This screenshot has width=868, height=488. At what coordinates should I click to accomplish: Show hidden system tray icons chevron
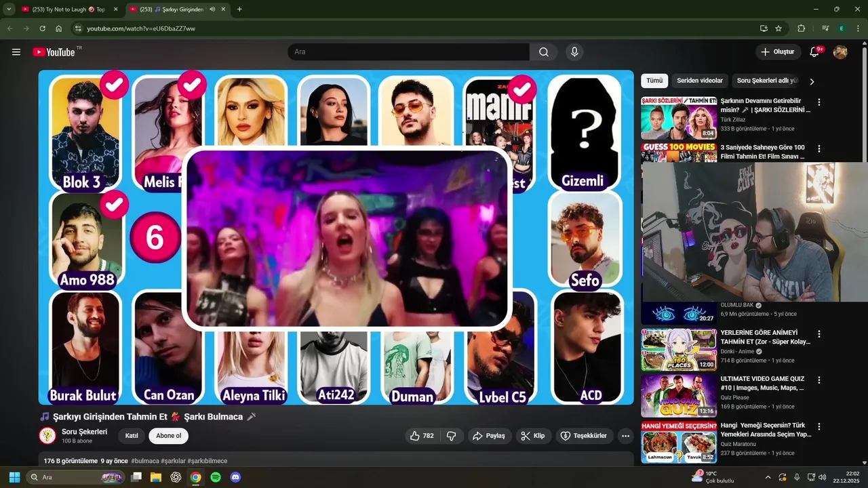coord(768,477)
